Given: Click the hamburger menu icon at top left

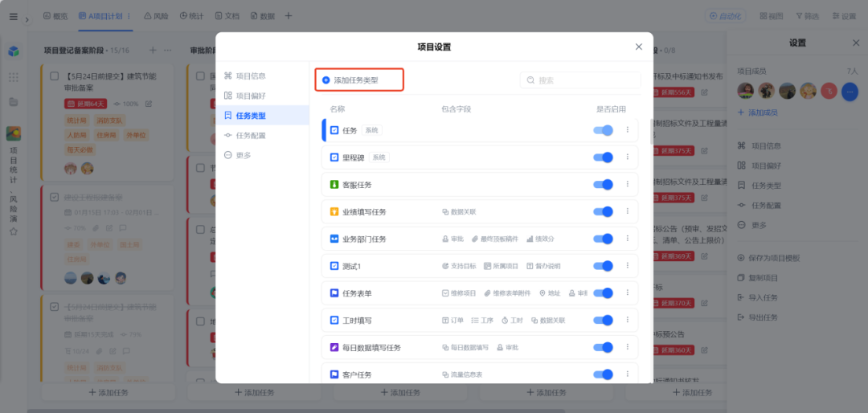Looking at the screenshot, I should pos(14,16).
